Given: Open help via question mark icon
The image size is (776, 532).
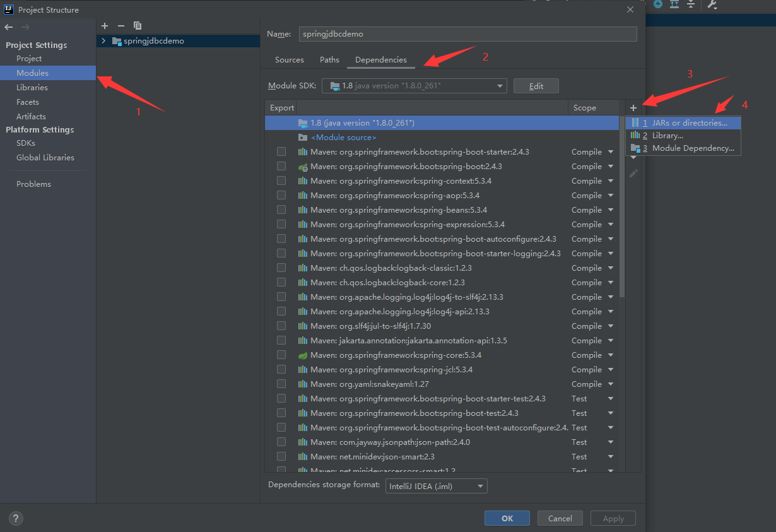Looking at the screenshot, I should [16, 518].
